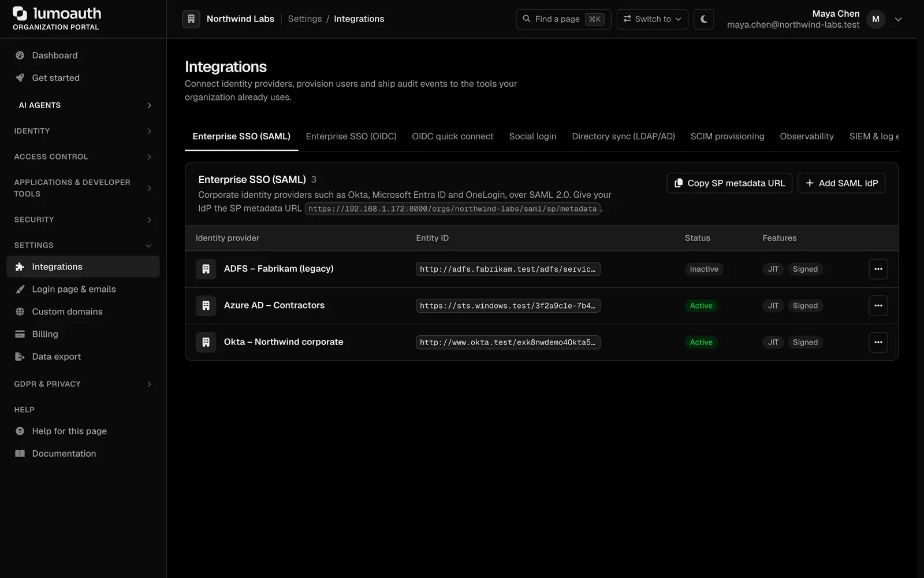The image size is (924, 578).
Task: Open actions menu for Azure AD – Contractors
Action: pos(878,306)
